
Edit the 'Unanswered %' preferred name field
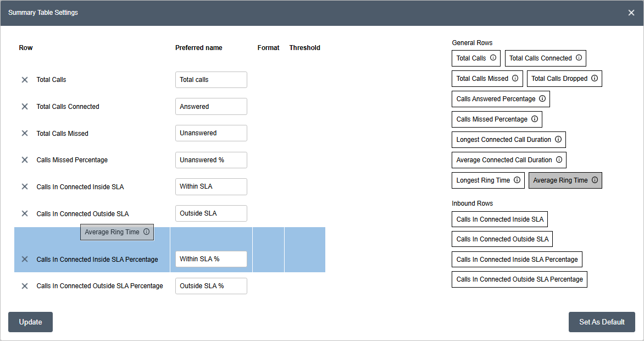[x=211, y=160]
